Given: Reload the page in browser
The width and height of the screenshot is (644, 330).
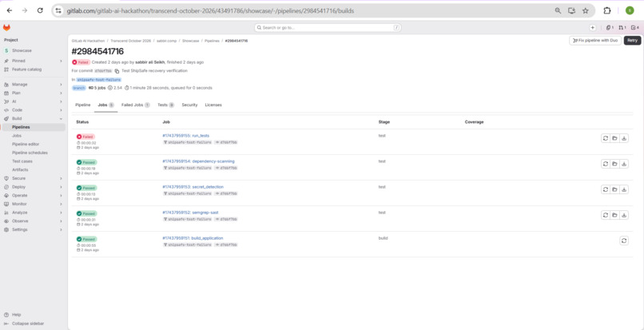Looking at the screenshot, I should (x=40, y=10).
